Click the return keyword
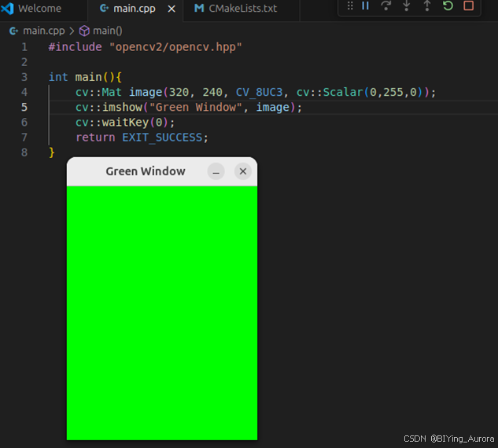The width and height of the screenshot is (498, 448). tap(95, 138)
